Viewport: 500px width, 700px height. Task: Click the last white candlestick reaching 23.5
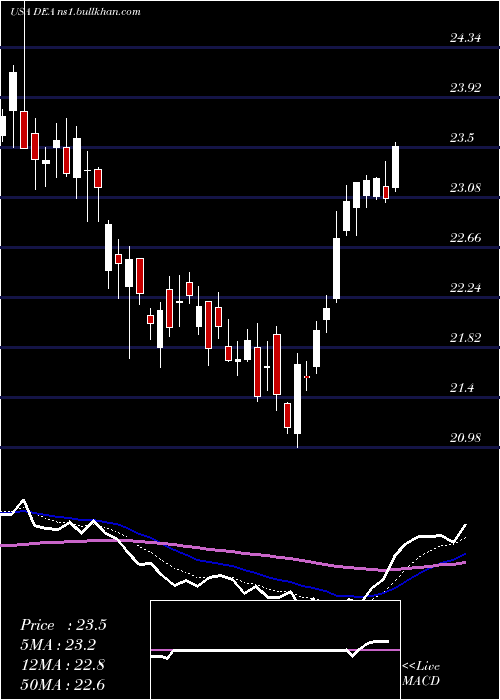click(x=396, y=167)
